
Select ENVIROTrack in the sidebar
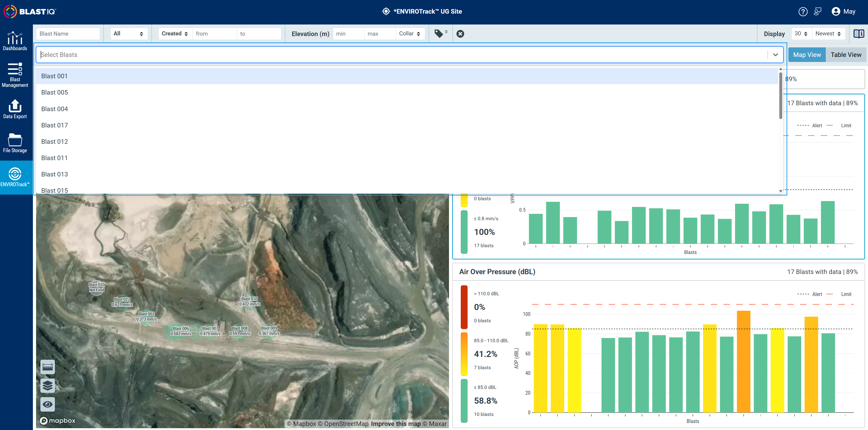click(15, 177)
